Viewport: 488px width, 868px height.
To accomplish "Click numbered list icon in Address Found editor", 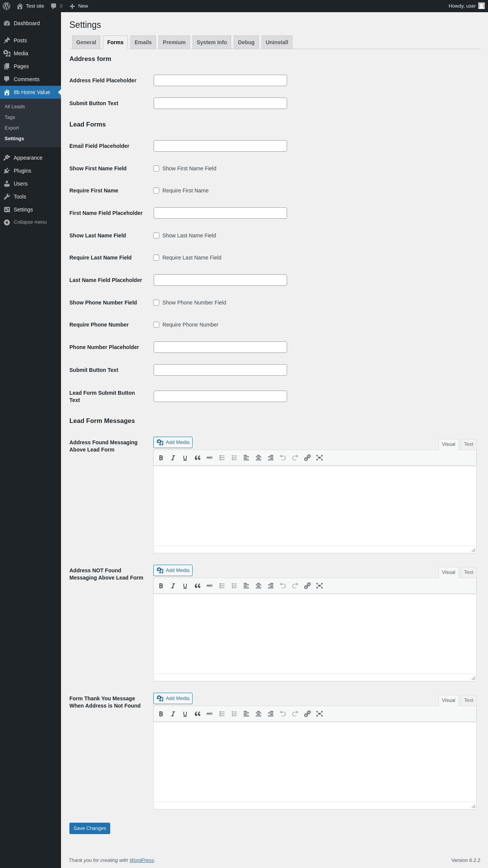I will (234, 458).
